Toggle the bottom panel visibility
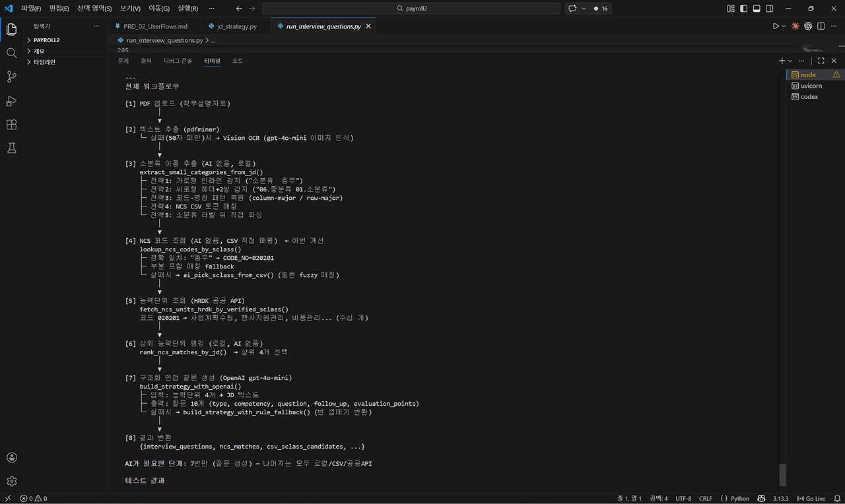The width and height of the screenshot is (845, 504). click(x=757, y=9)
